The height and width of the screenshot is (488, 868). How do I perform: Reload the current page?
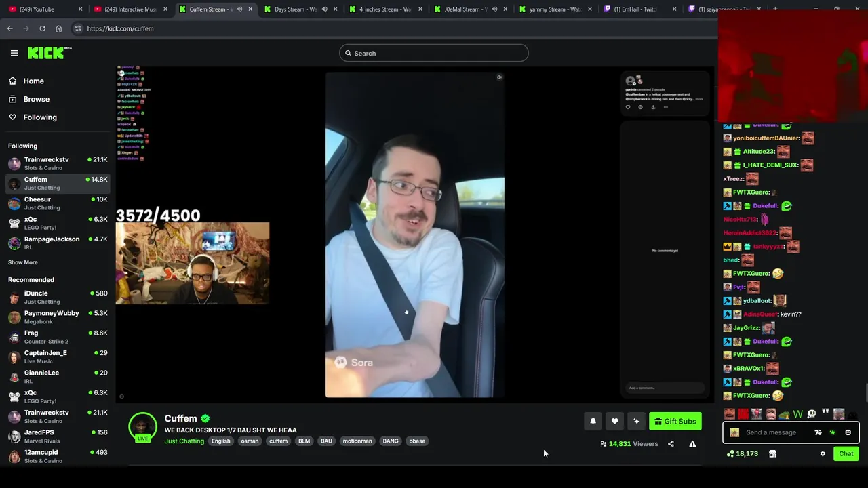pyautogui.click(x=42, y=28)
